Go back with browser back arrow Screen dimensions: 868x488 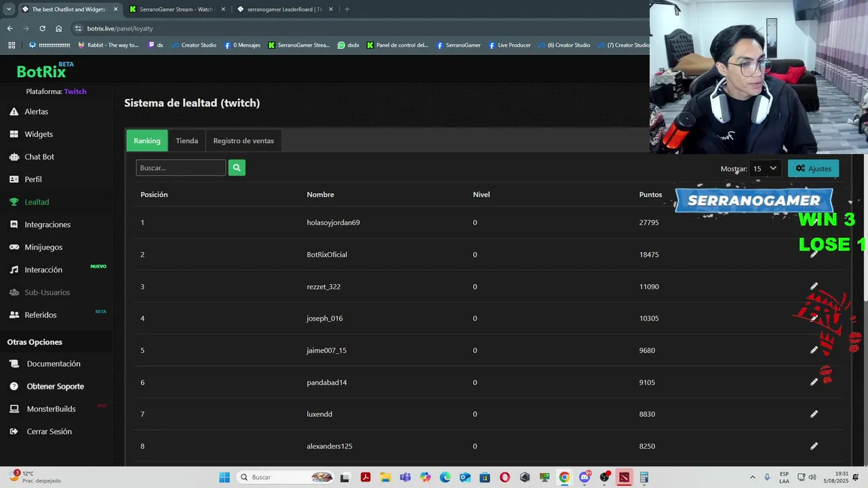pos(9,28)
